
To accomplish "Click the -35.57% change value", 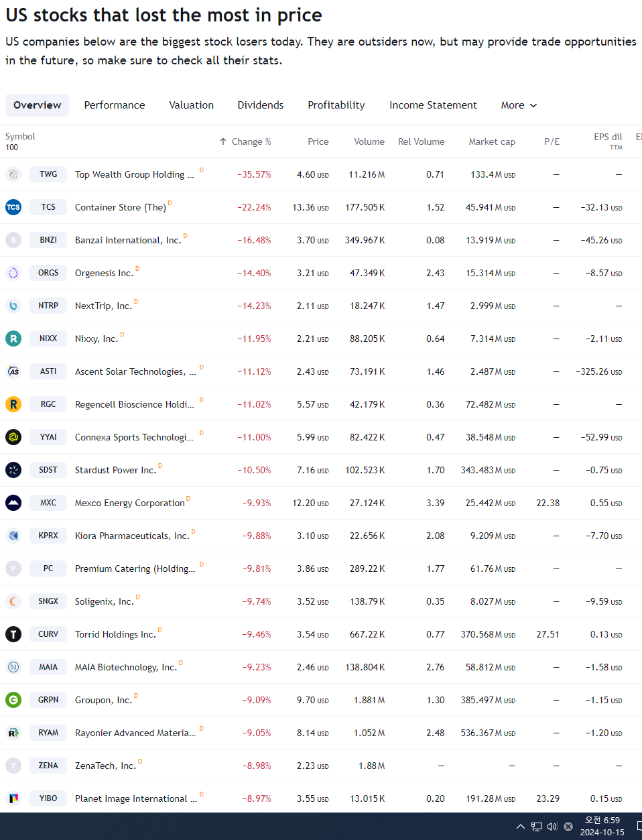I will tap(254, 174).
